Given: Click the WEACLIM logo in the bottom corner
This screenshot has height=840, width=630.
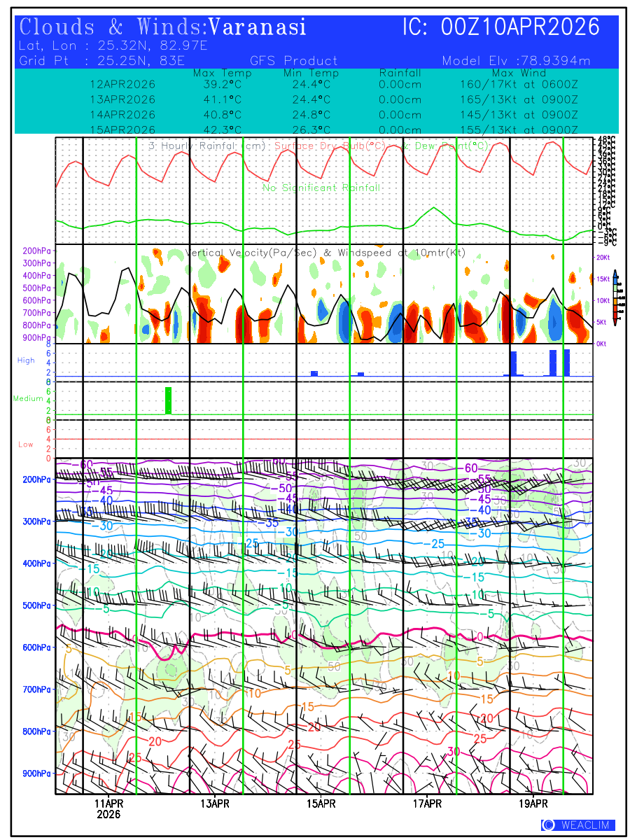Looking at the screenshot, I should tap(577, 825).
